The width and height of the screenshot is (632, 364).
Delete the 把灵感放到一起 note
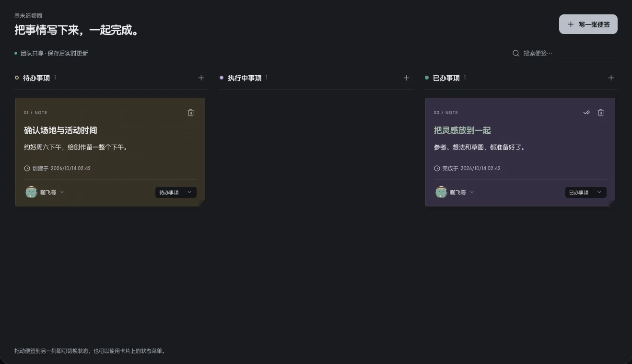pyautogui.click(x=601, y=113)
